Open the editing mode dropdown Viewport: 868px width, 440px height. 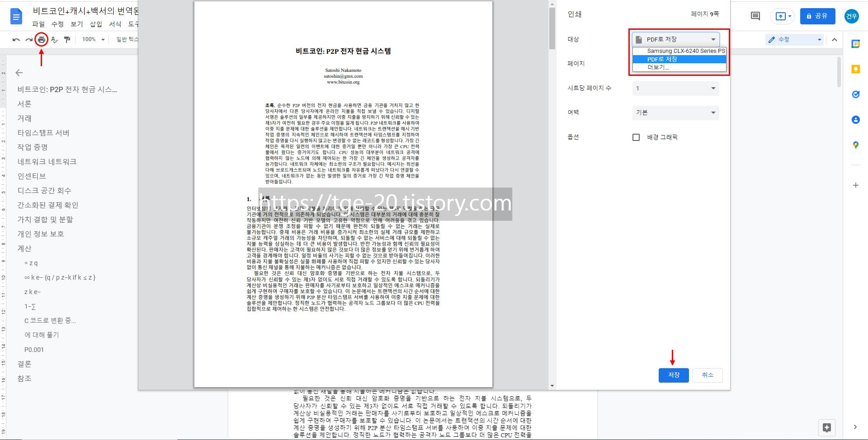click(795, 40)
